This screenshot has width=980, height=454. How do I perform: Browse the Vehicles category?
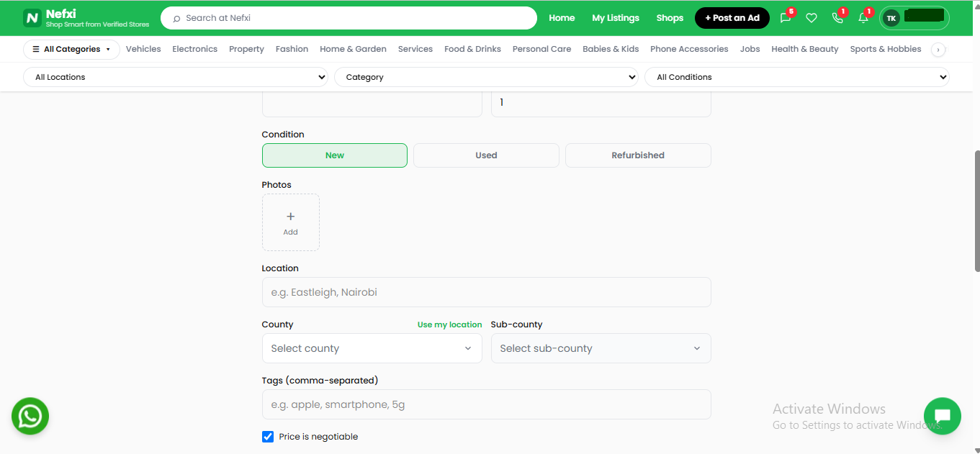pyautogui.click(x=143, y=49)
